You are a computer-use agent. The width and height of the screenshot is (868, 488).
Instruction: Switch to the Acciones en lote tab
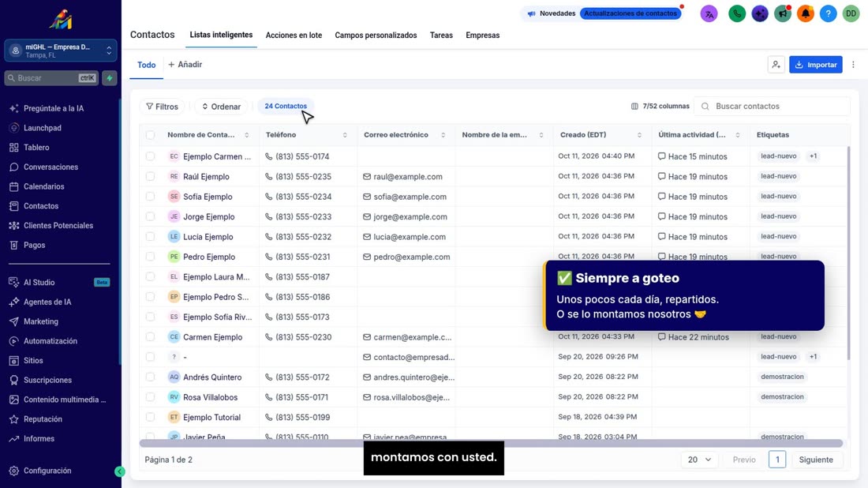[294, 35]
